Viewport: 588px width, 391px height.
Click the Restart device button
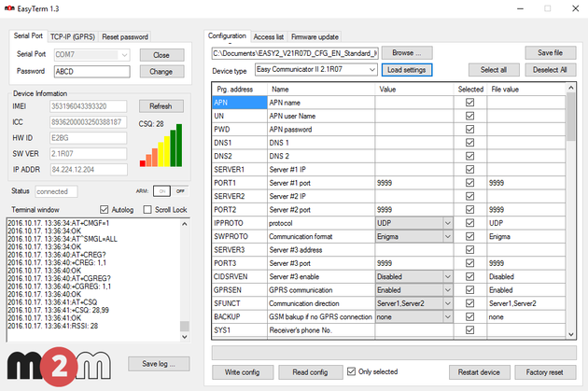(x=479, y=372)
